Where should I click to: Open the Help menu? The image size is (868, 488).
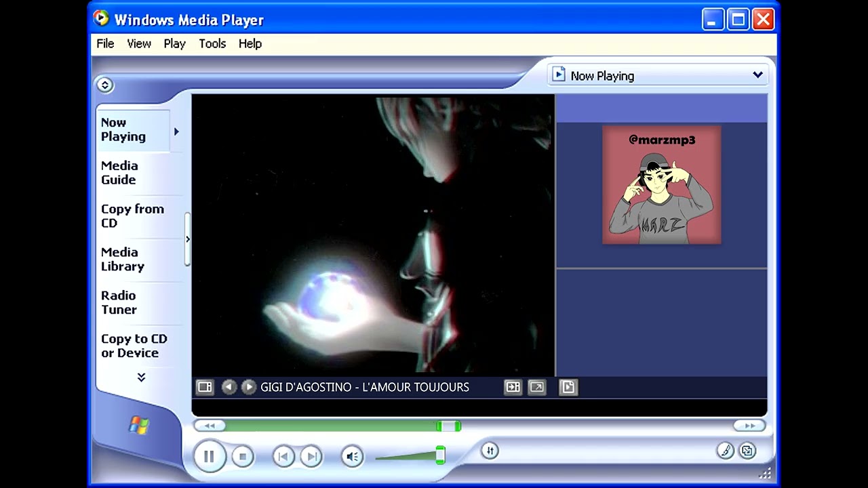pyautogui.click(x=250, y=43)
